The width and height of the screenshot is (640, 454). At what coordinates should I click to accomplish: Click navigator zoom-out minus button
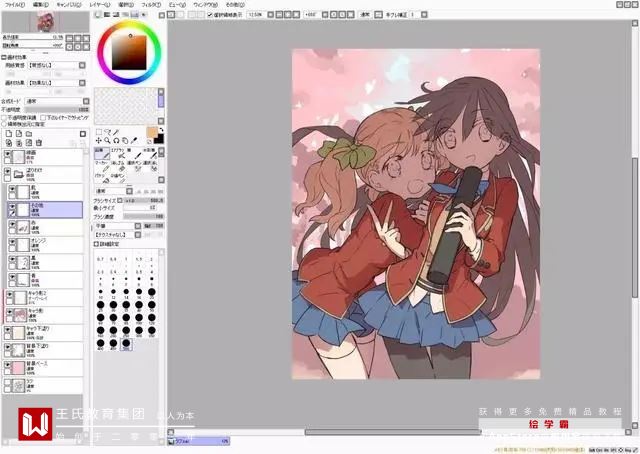pyautogui.click(x=69, y=38)
